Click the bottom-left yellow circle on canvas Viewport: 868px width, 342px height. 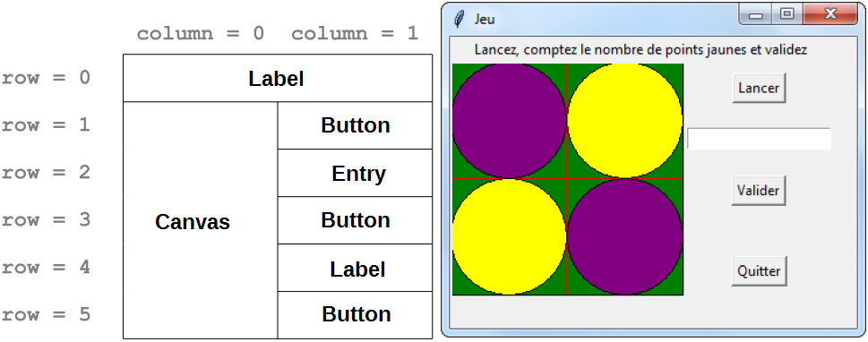coord(510,237)
